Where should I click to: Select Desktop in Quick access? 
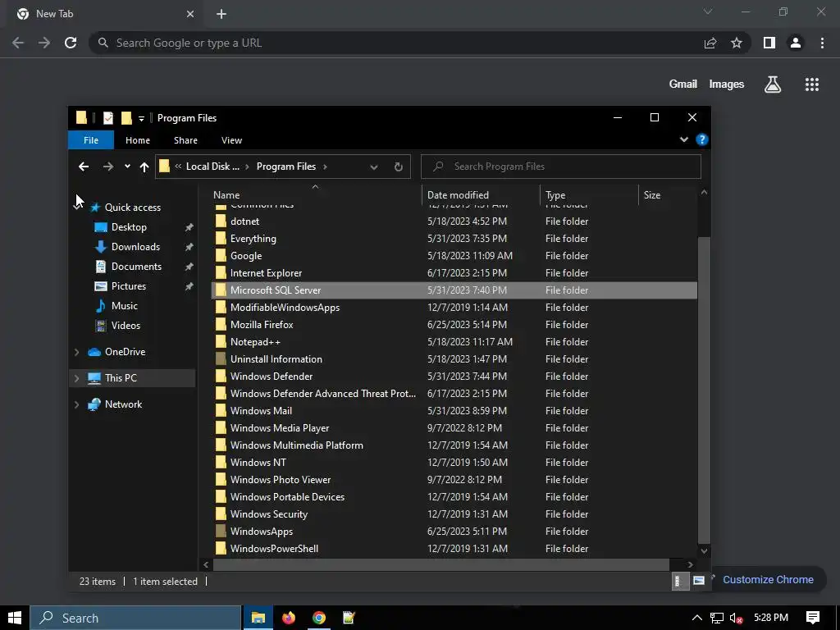(129, 227)
